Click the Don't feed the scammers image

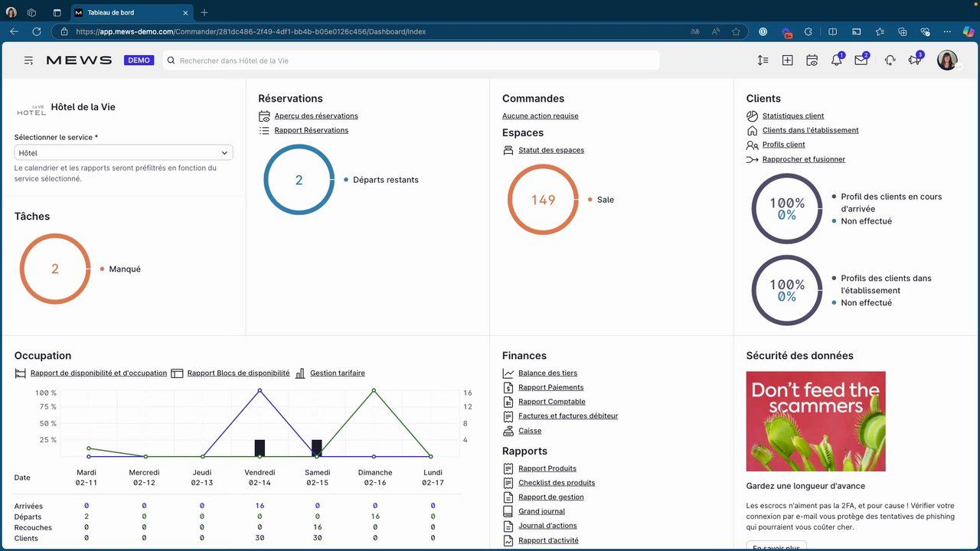pyautogui.click(x=816, y=422)
